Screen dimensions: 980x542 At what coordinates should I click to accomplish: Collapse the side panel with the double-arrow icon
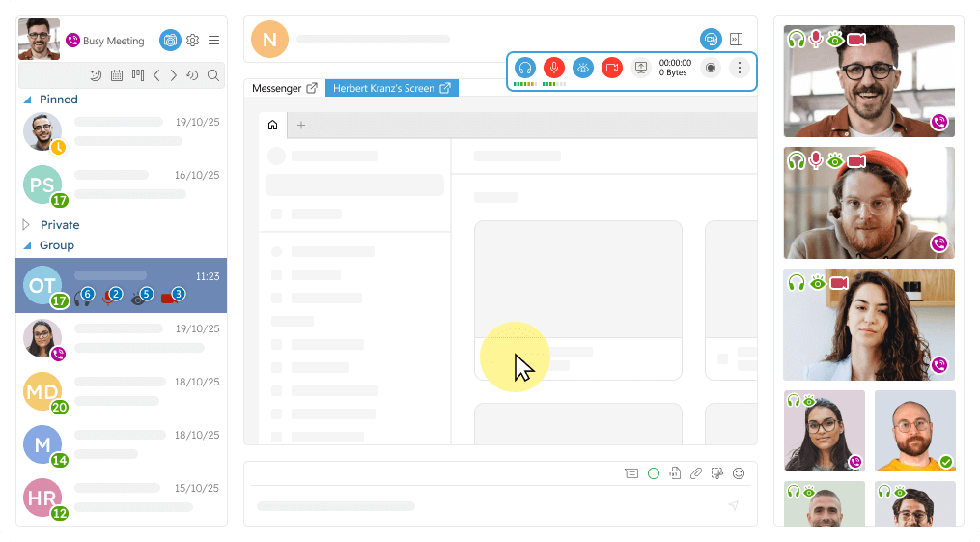[737, 40]
